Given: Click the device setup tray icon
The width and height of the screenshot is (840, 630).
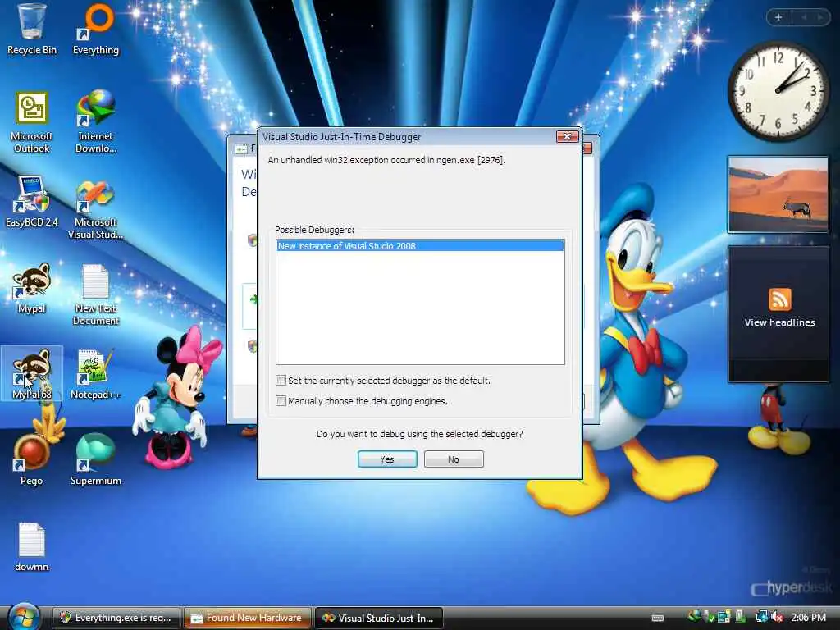Looking at the screenshot, I should [724, 618].
